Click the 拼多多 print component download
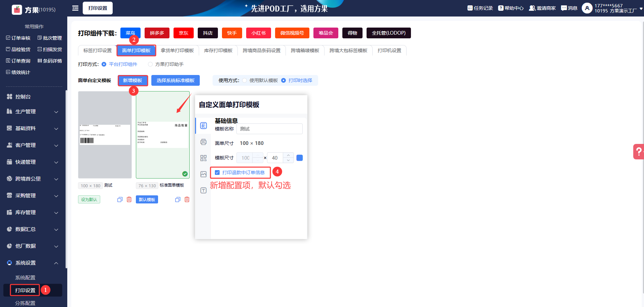This screenshot has height=307, width=644. point(157,33)
